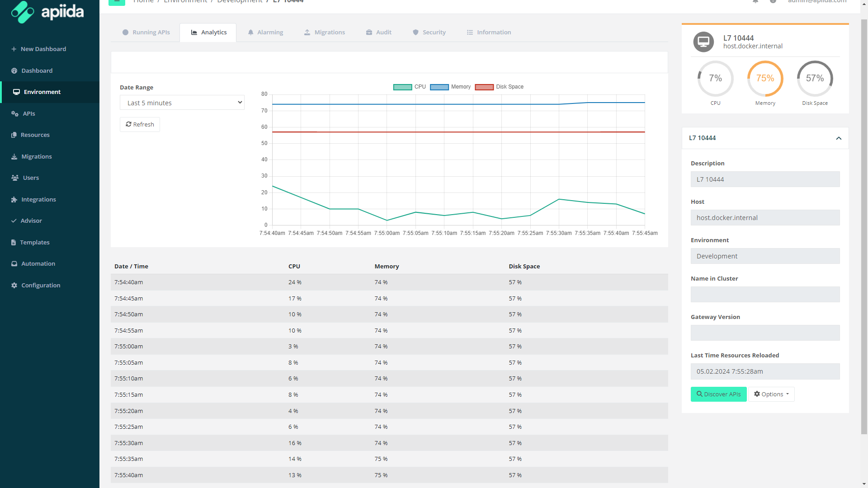868x488 pixels.
Task: Click the notification bell icon
Action: click(755, 2)
